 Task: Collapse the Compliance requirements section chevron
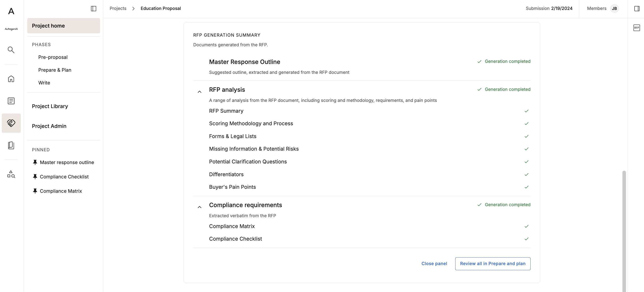pos(199,207)
